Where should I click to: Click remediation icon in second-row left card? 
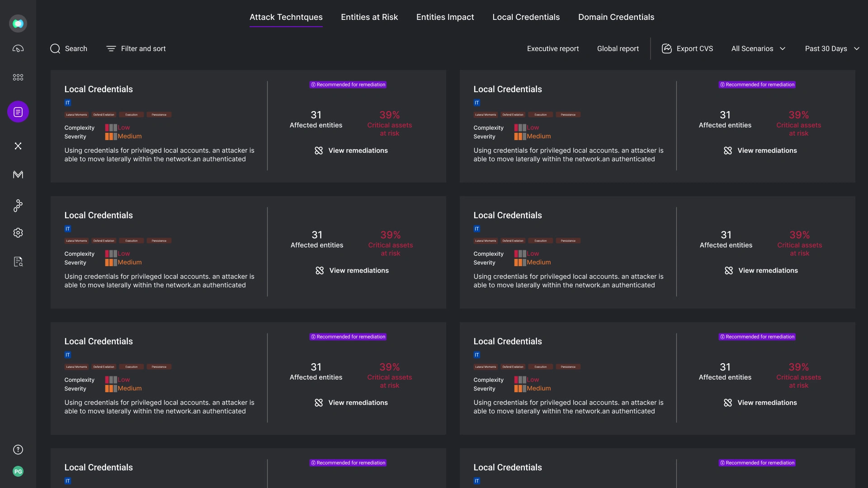[320, 271]
